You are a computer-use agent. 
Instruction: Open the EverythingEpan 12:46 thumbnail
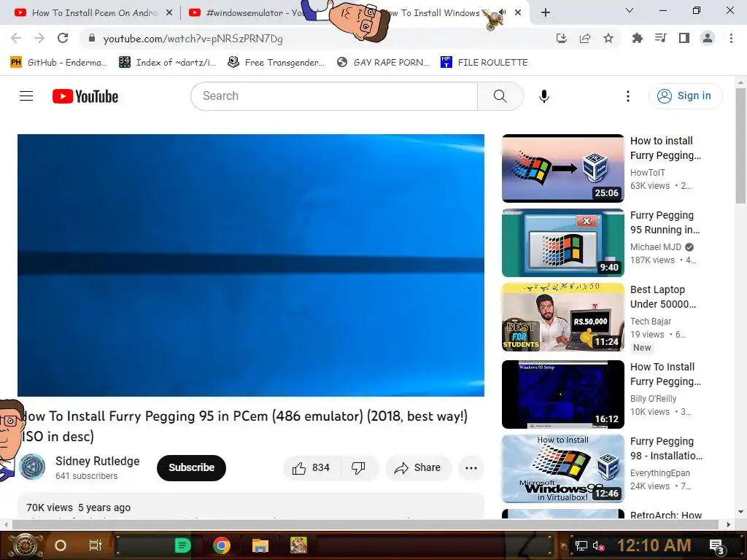click(563, 469)
